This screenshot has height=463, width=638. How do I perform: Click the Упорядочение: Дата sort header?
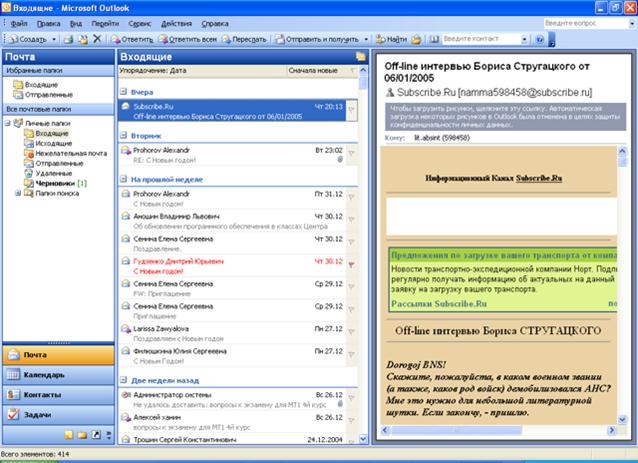click(x=202, y=70)
